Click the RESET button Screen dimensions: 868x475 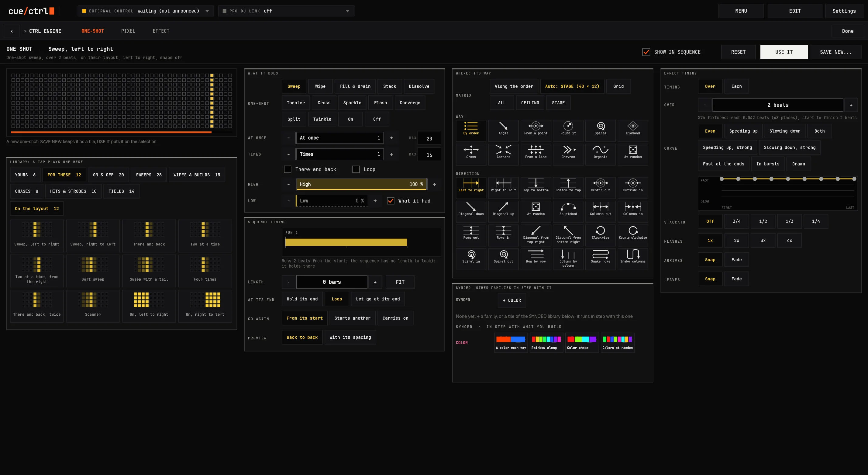[738, 52]
